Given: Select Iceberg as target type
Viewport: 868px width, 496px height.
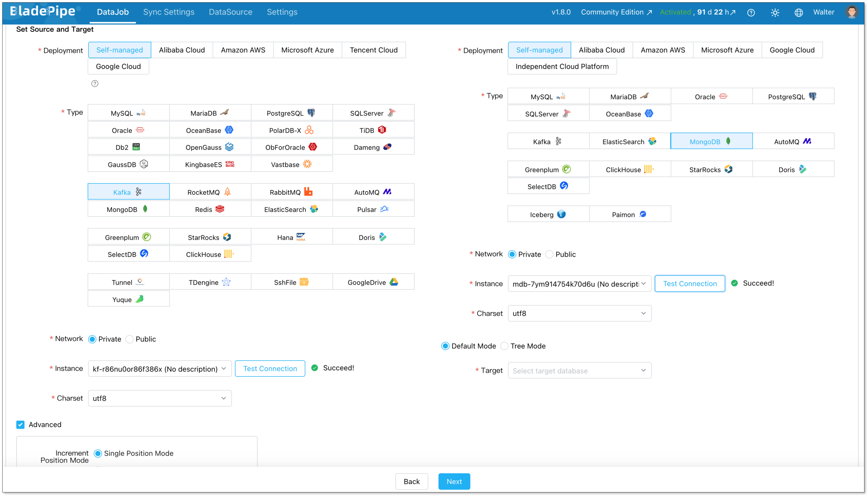Looking at the screenshot, I should 548,214.
